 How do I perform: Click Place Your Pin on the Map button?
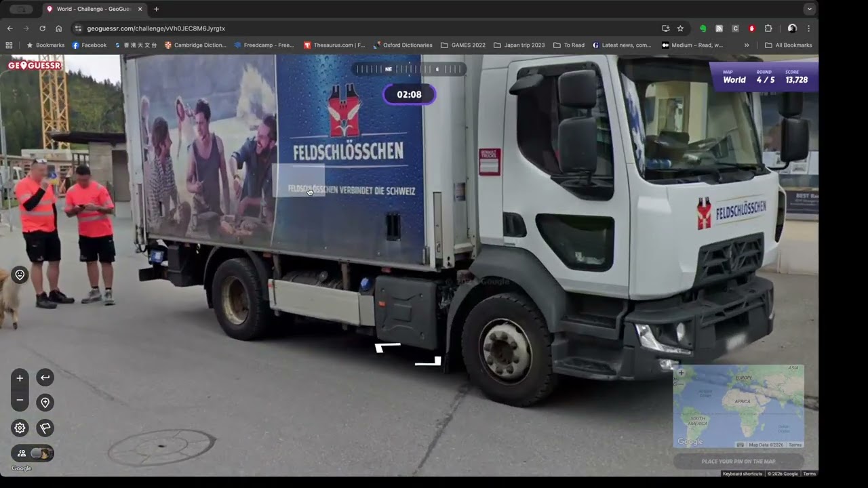click(738, 462)
